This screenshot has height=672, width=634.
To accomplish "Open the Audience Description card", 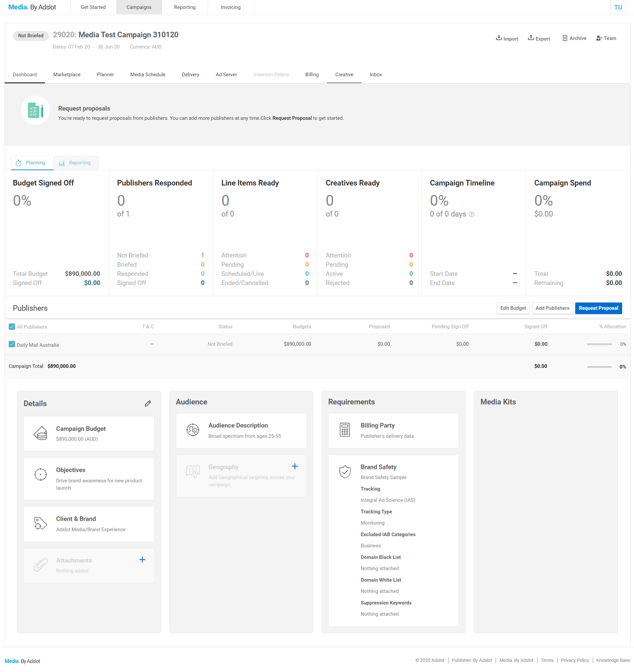I will coord(241,431).
